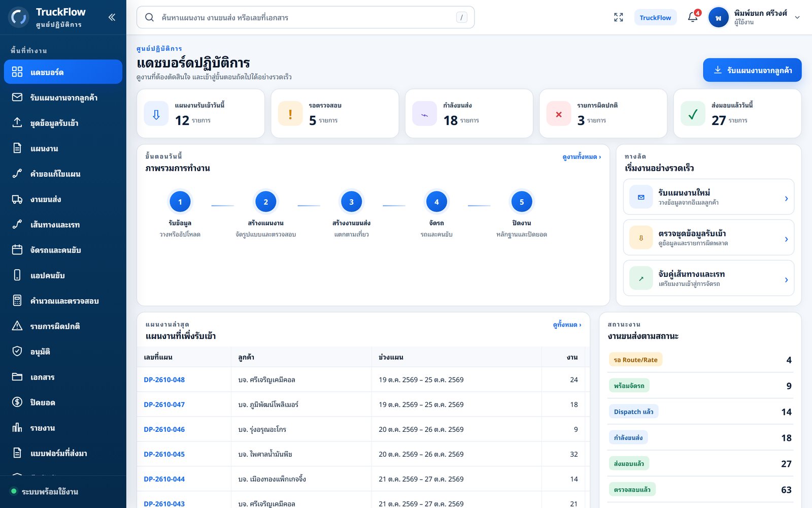This screenshot has height=508, width=812.
Task: Click phone icon beside แอปคนขับ
Action: [x=17, y=275]
